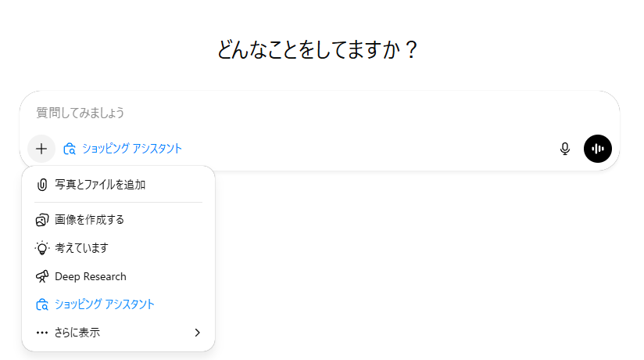Deselect highlighted ショッピング アシスタント label in popup menu
The height and width of the screenshot is (360, 644).
105,304
